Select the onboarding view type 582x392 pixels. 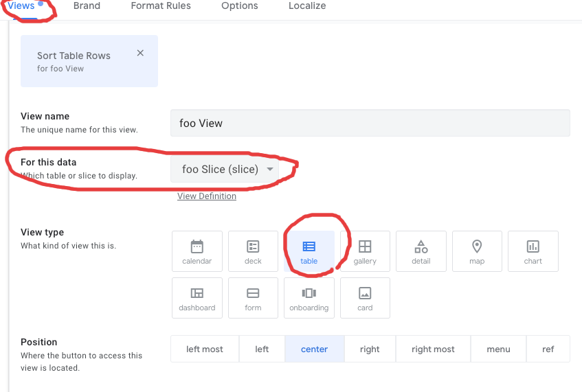309,297
